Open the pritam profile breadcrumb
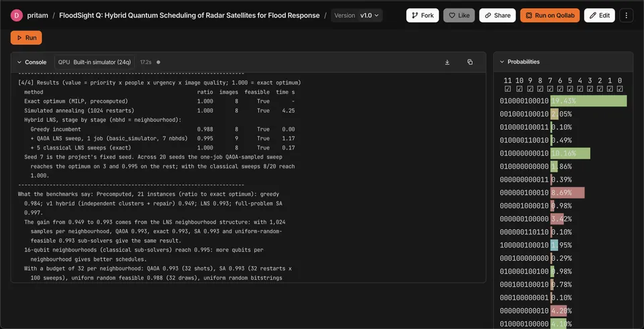Screen dimensions: 644x329 click(x=38, y=15)
